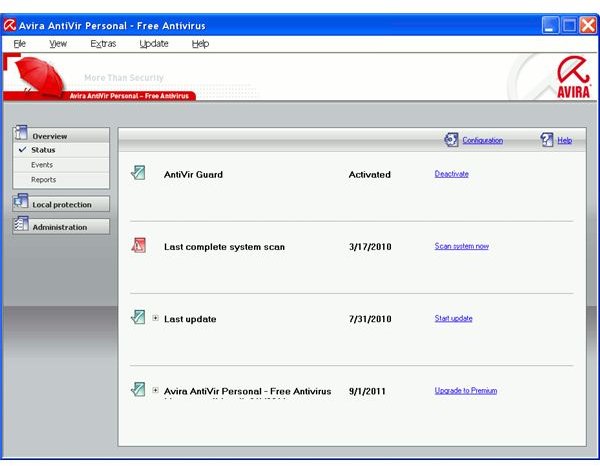
Task: Click the red warning icon for system scan
Action: tap(138, 245)
